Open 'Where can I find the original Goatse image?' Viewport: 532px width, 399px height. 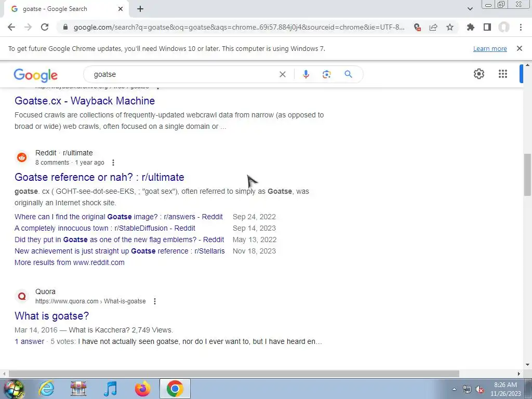click(119, 217)
